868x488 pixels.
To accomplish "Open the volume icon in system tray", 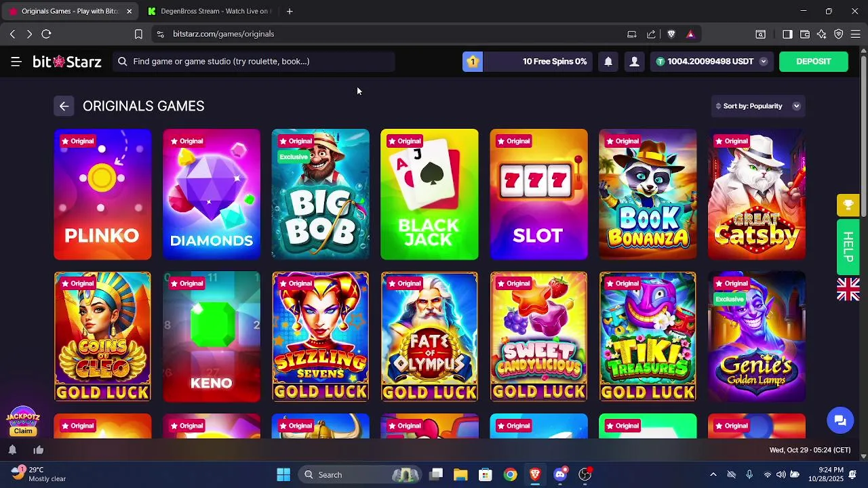I will pos(781,474).
